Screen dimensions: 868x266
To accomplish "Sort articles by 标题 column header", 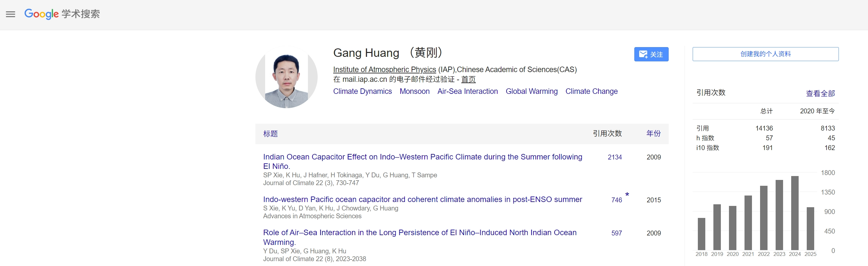I will 270,134.
